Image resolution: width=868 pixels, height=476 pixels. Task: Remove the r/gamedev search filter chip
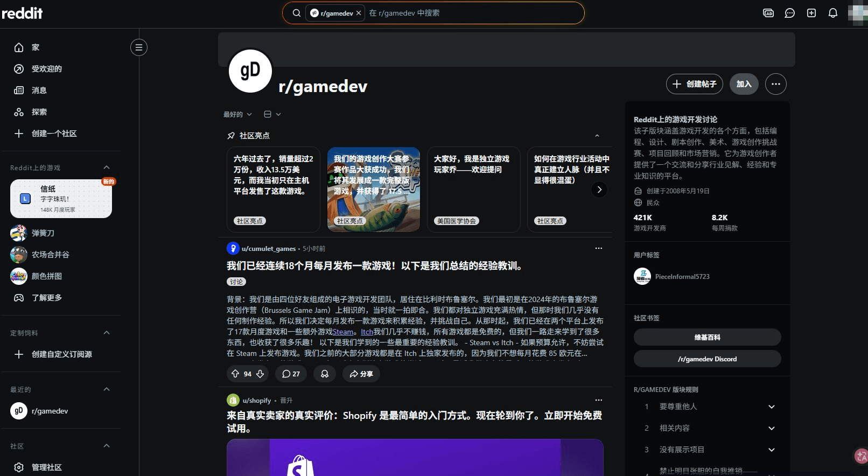(359, 13)
